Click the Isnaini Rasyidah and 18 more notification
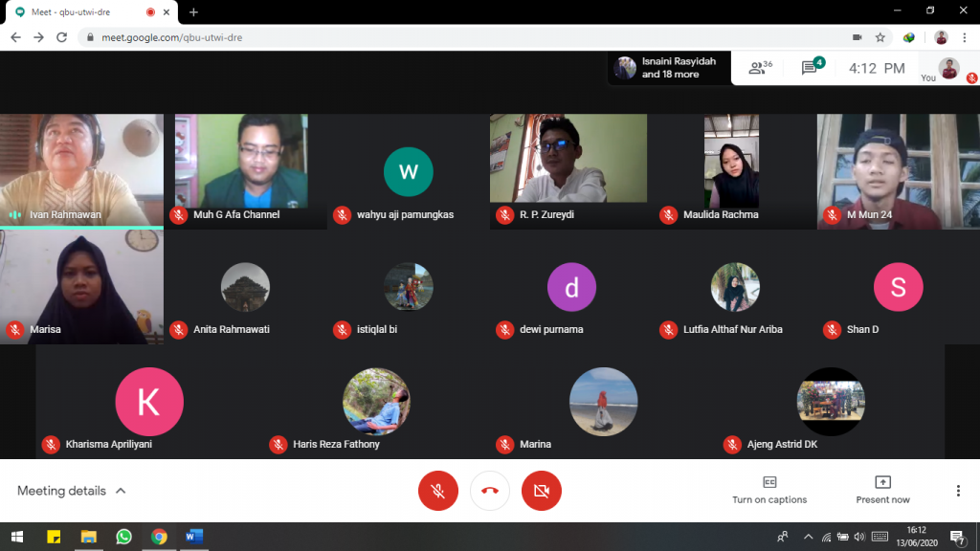The height and width of the screenshot is (551, 980). point(668,68)
